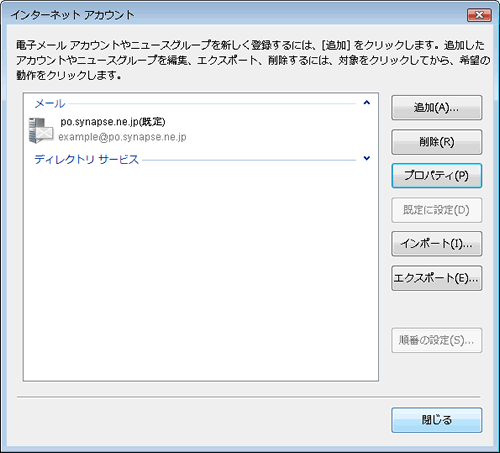Open account settings with プロパティ(P)
This screenshot has width=500, height=453.
(x=436, y=176)
